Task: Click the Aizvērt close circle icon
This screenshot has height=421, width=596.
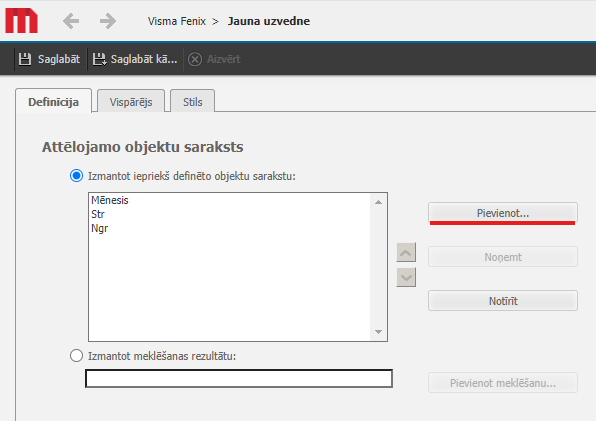Action: coord(195,59)
